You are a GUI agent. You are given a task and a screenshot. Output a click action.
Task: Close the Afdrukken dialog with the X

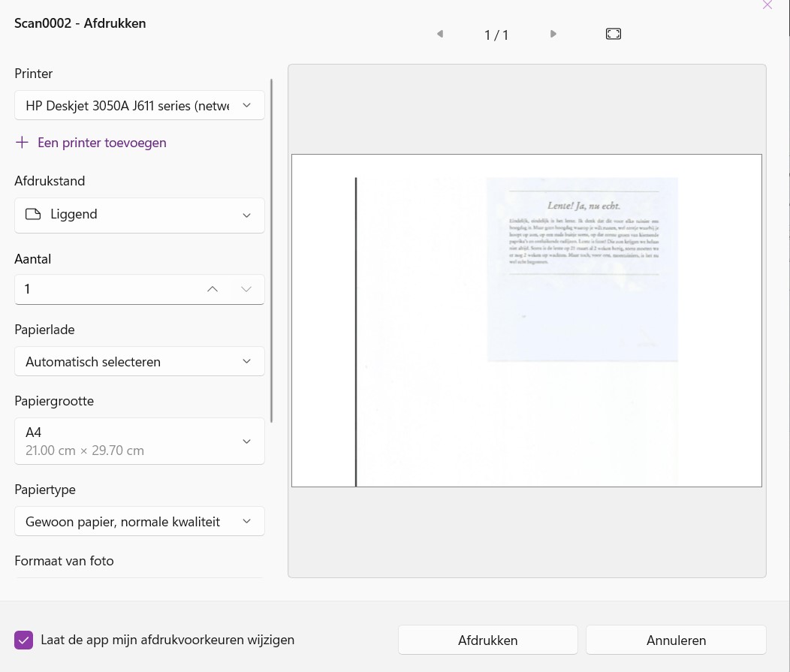click(x=767, y=5)
